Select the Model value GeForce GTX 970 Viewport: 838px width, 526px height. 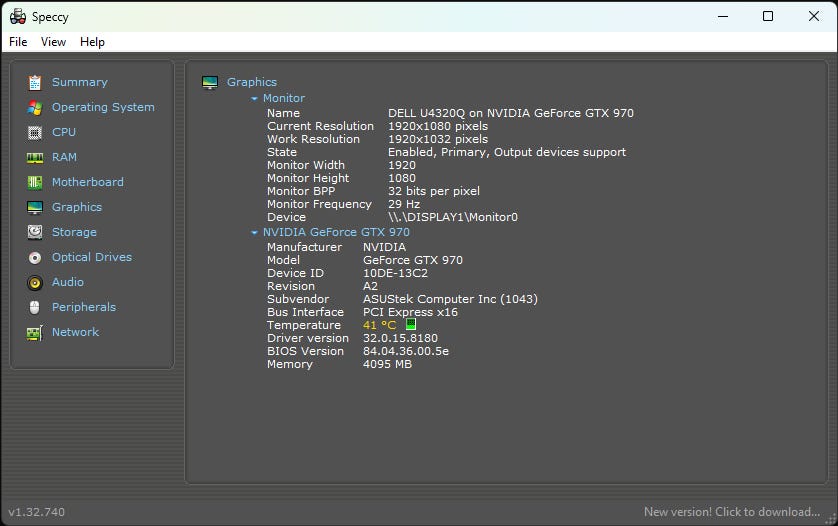413,260
